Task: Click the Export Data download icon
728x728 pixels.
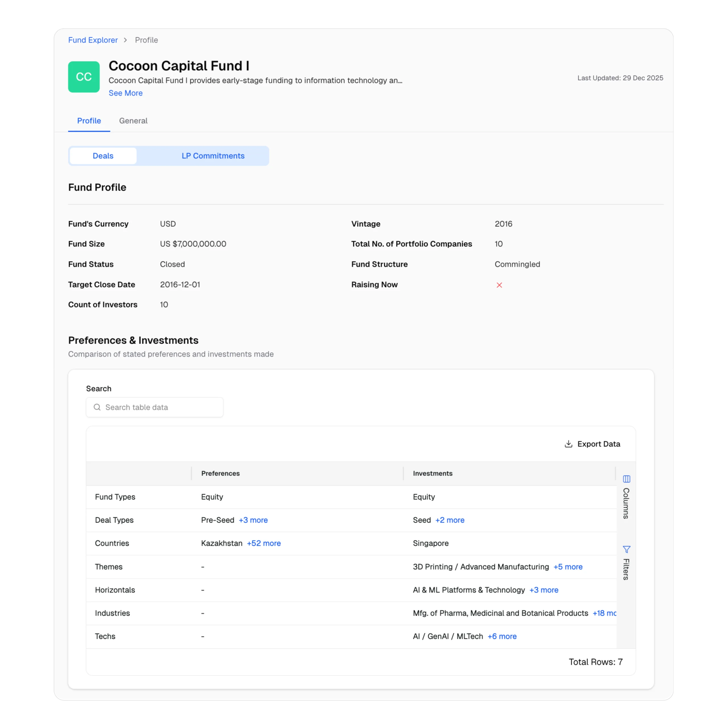Action: (x=568, y=444)
